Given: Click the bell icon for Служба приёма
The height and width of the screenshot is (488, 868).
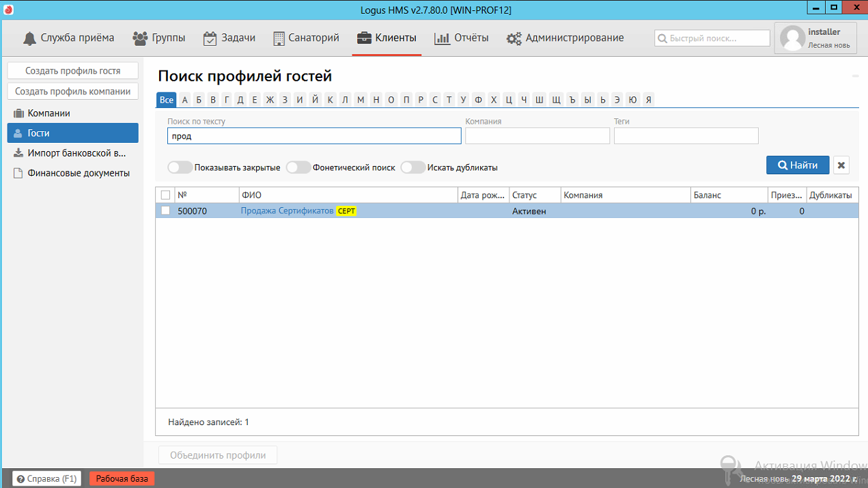Looking at the screenshot, I should [29, 38].
